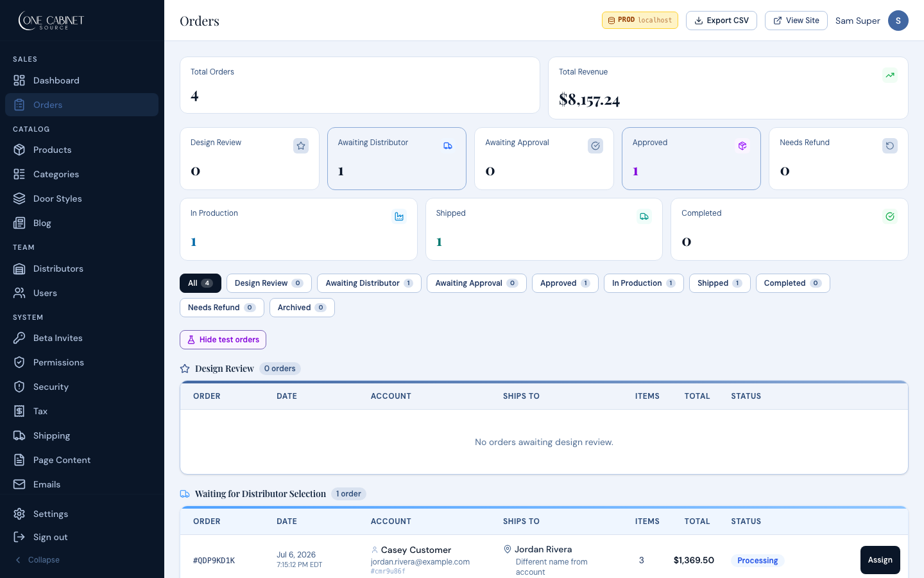Toggle Hide test orders
The image size is (924, 578).
[223, 340]
